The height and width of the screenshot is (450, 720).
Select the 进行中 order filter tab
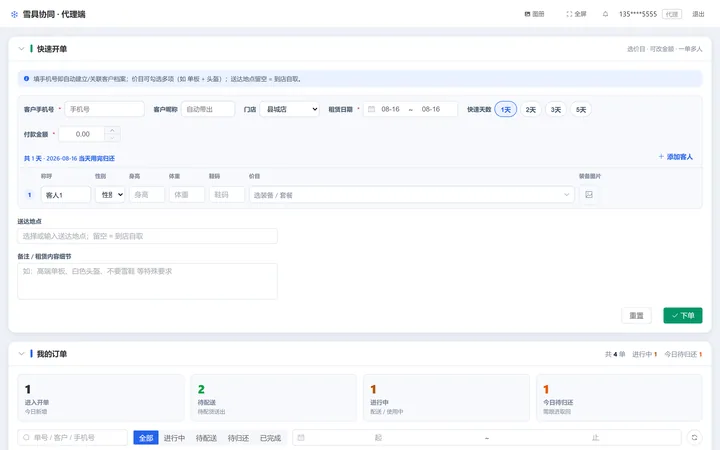pos(174,438)
